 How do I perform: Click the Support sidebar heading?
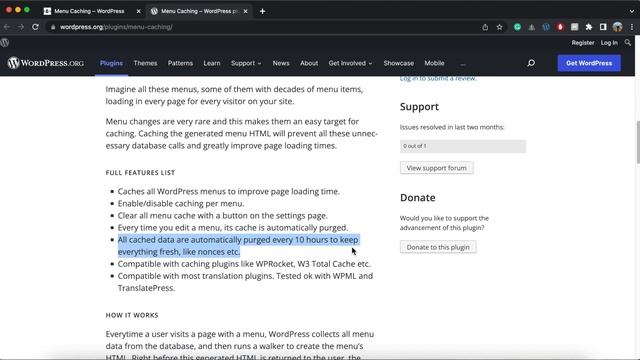[419, 107]
